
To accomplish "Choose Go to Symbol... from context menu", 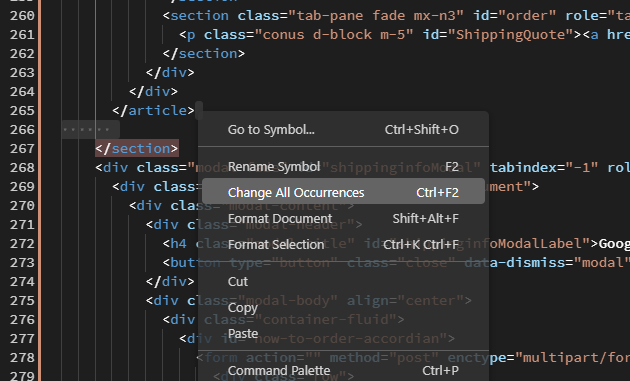I will (344, 129).
